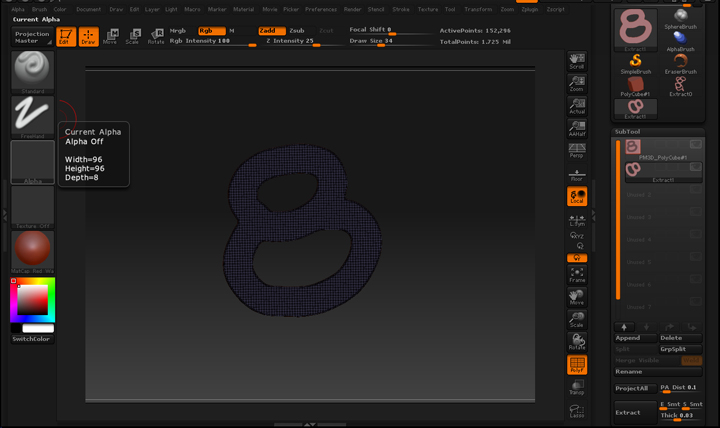Open the Zplugin menu
The image size is (720, 428).
pos(529,9)
